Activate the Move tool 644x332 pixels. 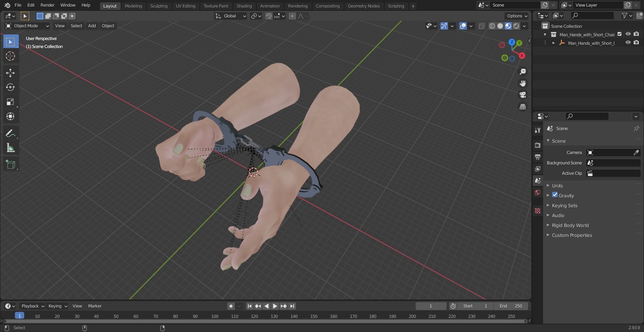pos(10,73)
